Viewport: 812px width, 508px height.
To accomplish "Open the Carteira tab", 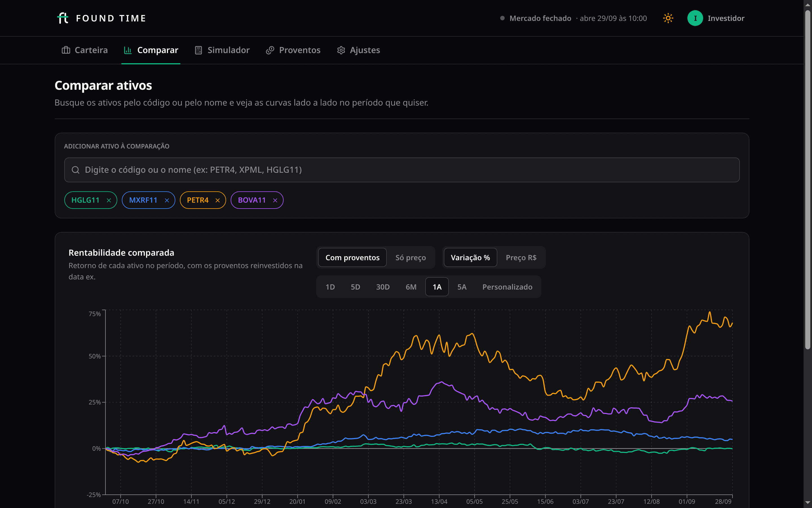I will pos(85,50).
